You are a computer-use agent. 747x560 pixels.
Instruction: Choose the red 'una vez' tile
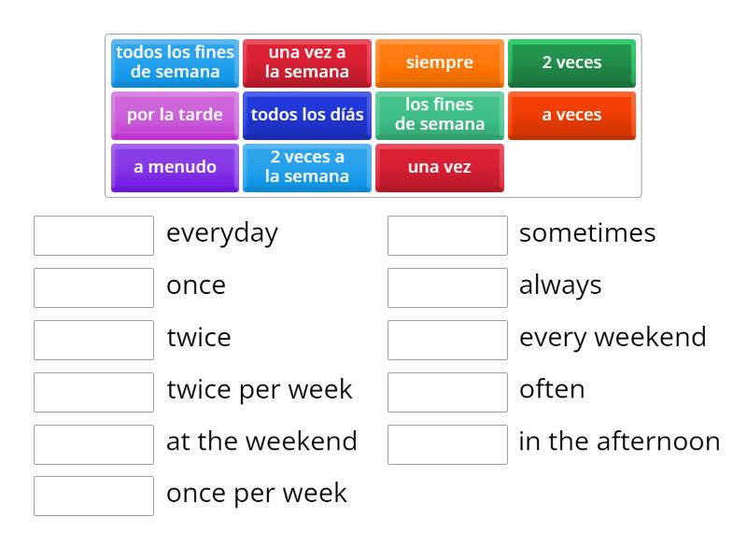[439, 167]
